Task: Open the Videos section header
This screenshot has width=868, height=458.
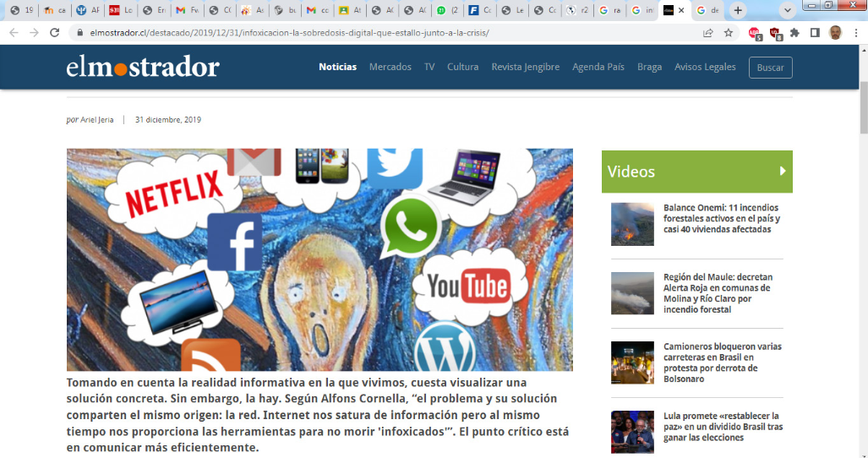Action: click(x=697, y=172)
